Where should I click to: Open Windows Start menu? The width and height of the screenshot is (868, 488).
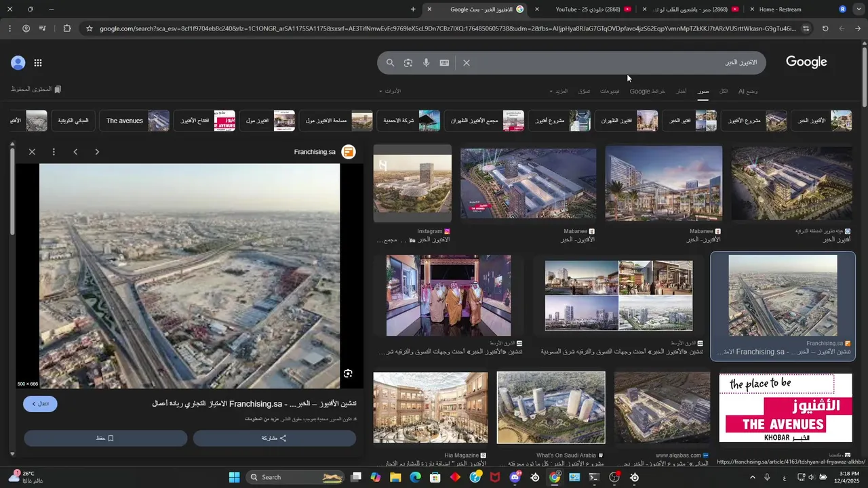[x=234, y=477]
